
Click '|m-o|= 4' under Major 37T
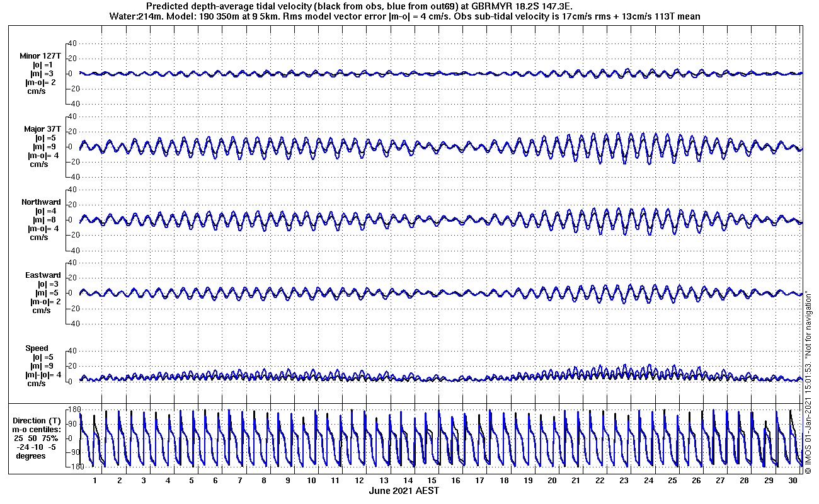(x=43, y=155)
